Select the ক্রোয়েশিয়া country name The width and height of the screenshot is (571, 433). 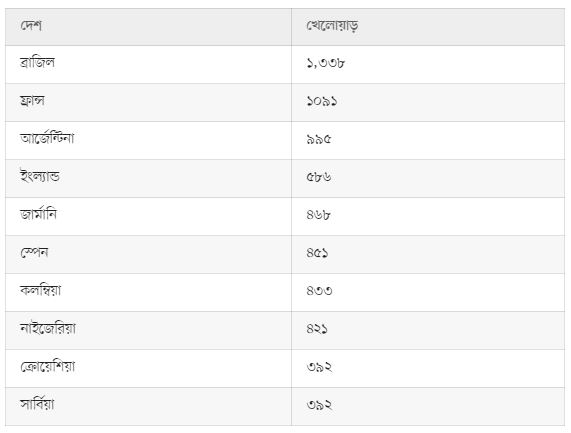(x=48, y=367)
